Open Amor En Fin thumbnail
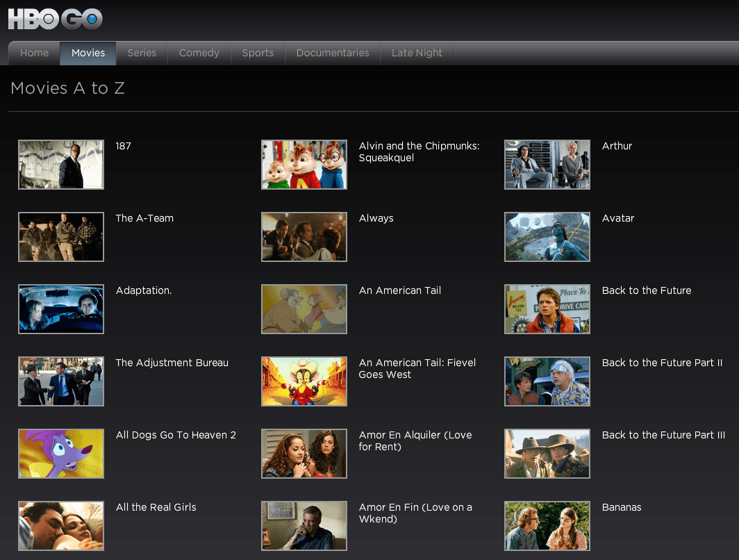This screenshot has width=739, height=560. coord(304,526)
